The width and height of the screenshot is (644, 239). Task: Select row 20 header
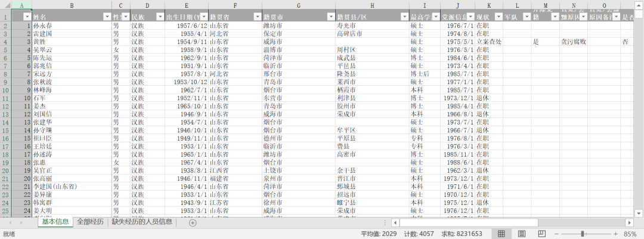pos(6,170)
